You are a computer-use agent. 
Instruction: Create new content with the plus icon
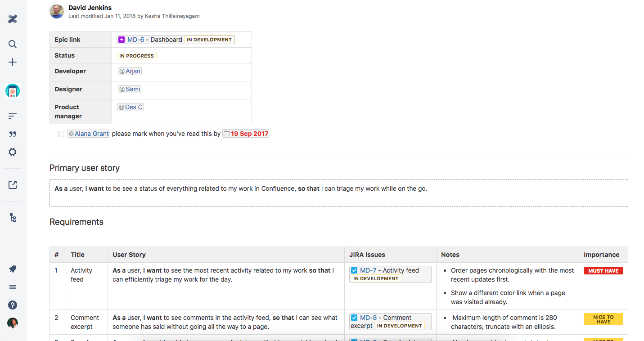coord(12,62)
